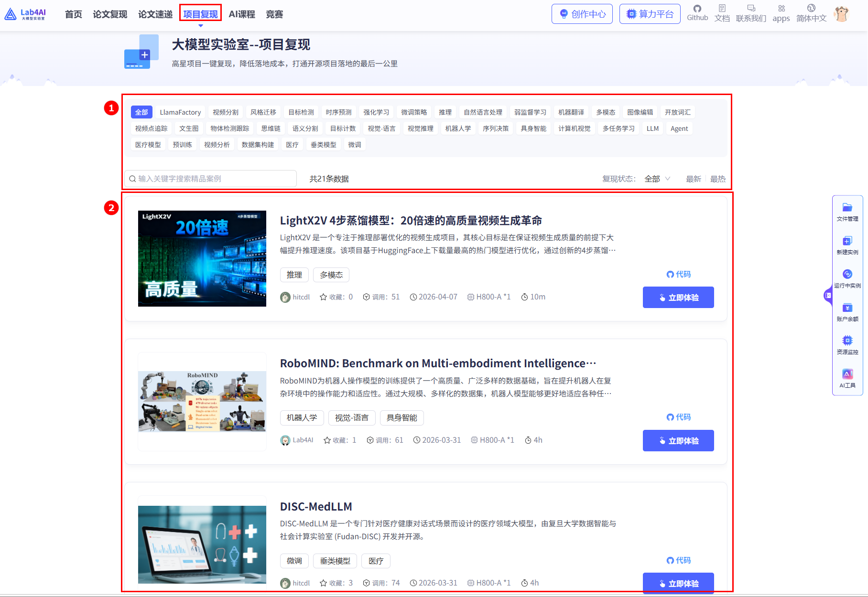Click search magnifier icon in keyword box

point(132,179)
